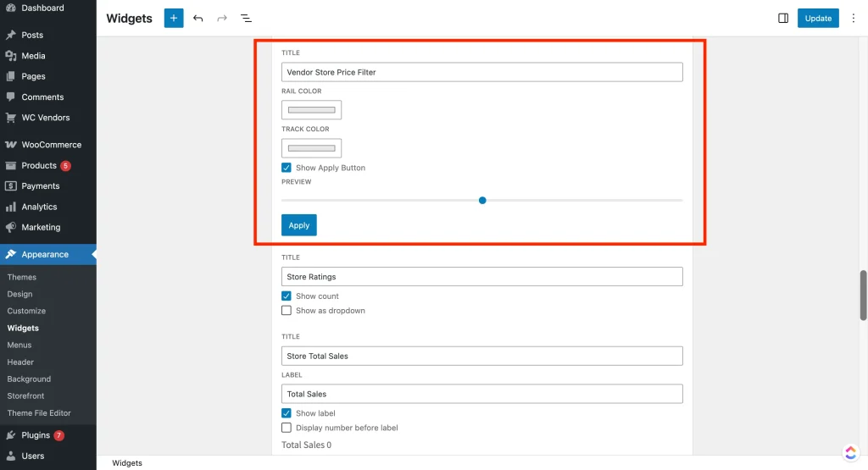
Task: Click the Vendor Store Price Filter title field
Action: [x=481, y=72]
